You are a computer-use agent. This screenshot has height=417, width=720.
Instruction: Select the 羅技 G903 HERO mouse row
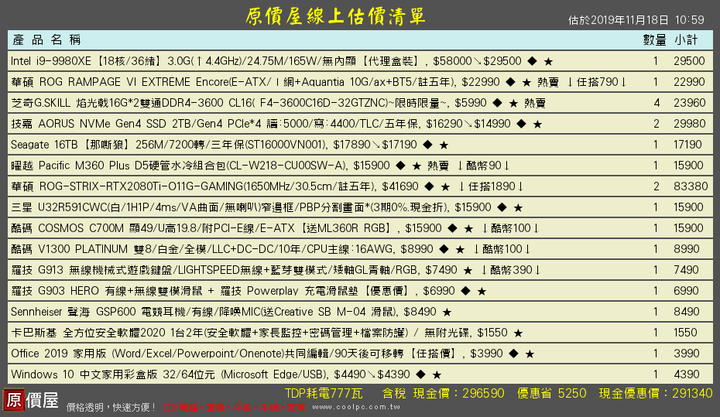tap(360, 291)
